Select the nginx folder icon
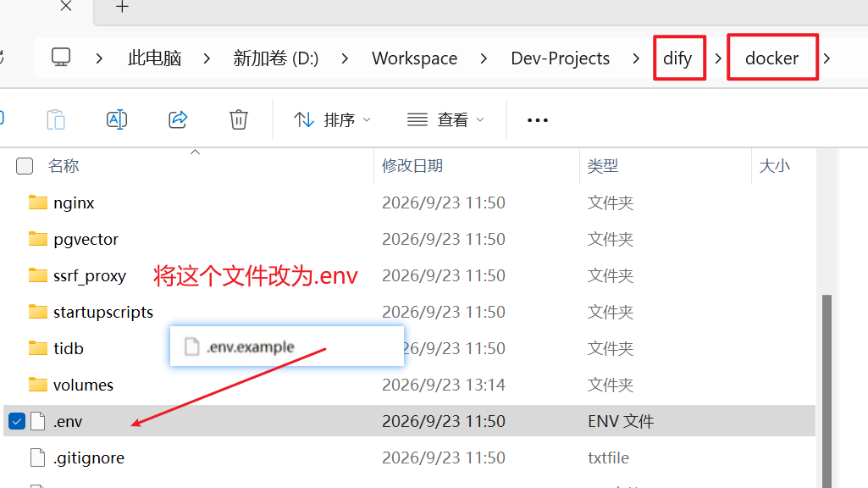 click(37, 202)
